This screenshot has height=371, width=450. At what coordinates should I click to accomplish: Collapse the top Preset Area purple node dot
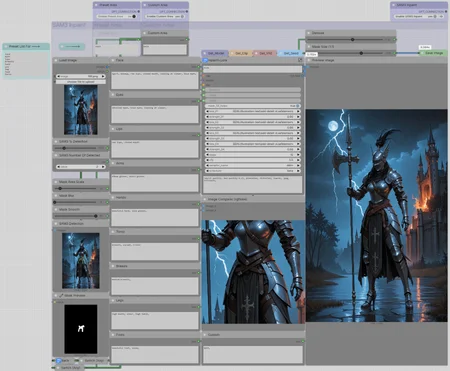[x=96, y=5]
